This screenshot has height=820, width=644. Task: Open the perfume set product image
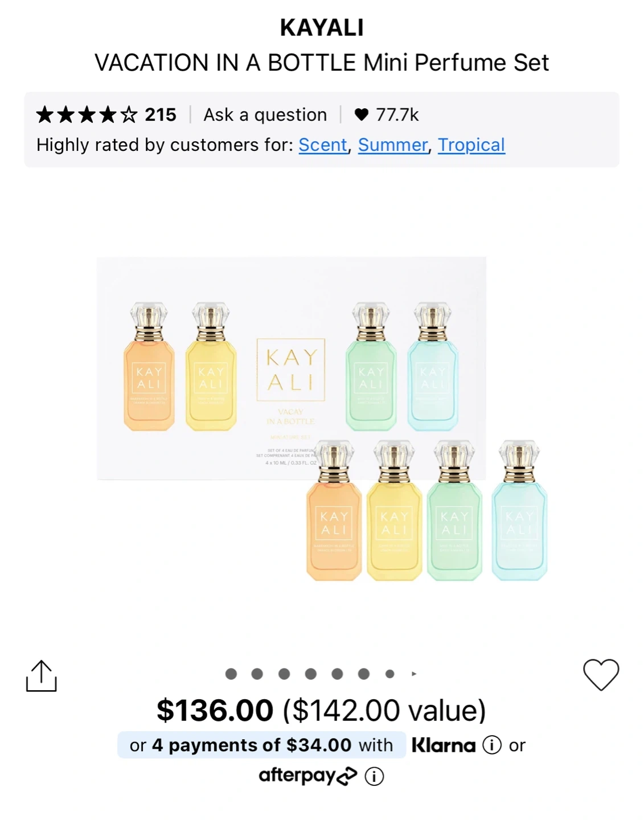322,419
